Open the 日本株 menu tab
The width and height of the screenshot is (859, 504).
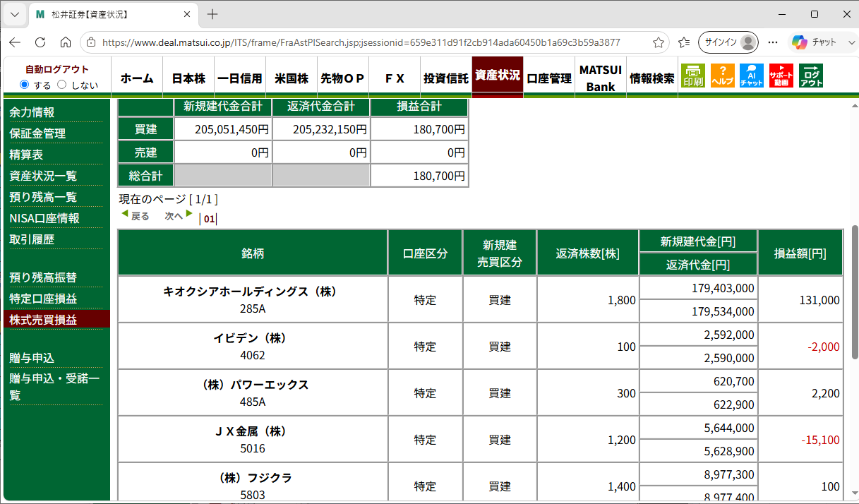[188, 78]
